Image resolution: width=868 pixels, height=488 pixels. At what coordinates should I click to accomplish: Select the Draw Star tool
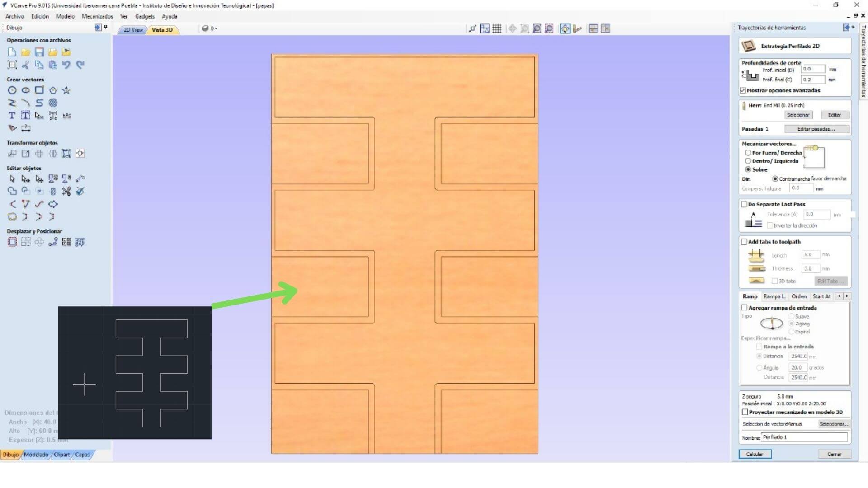(66, 90)
